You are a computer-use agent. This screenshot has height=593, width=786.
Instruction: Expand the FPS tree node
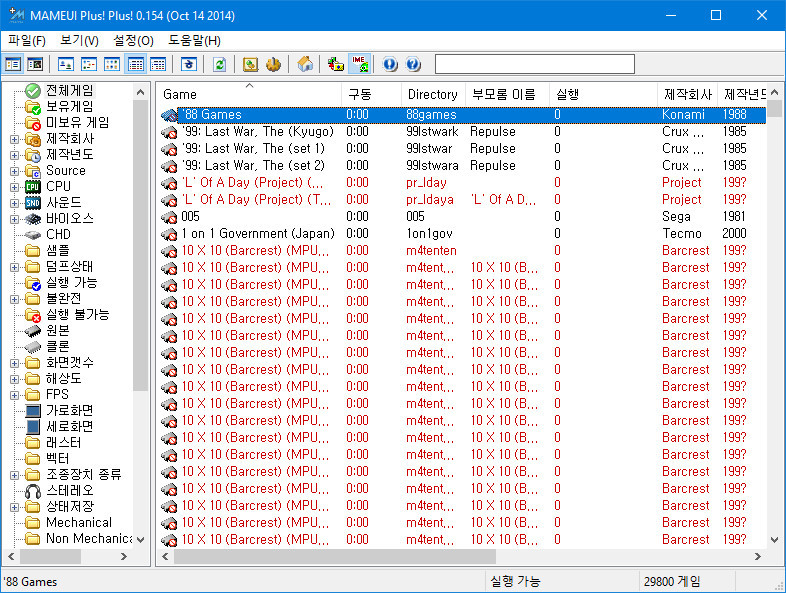pos(15,395)
